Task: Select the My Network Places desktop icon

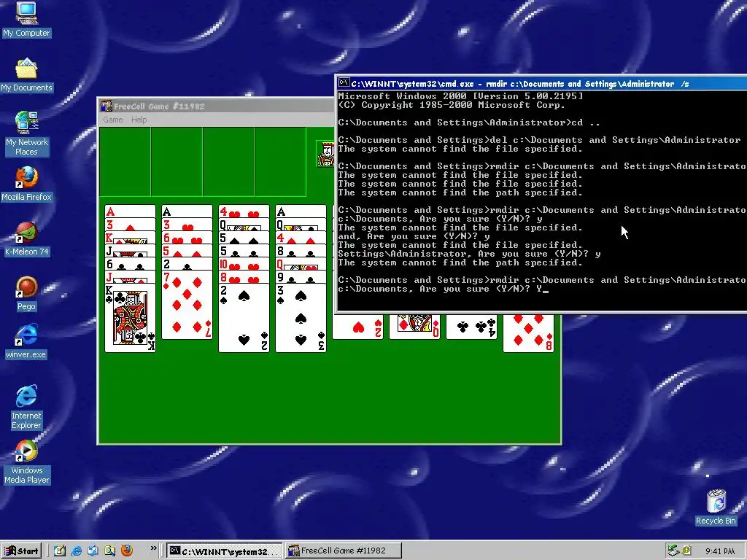Action: tap(26, 133)
